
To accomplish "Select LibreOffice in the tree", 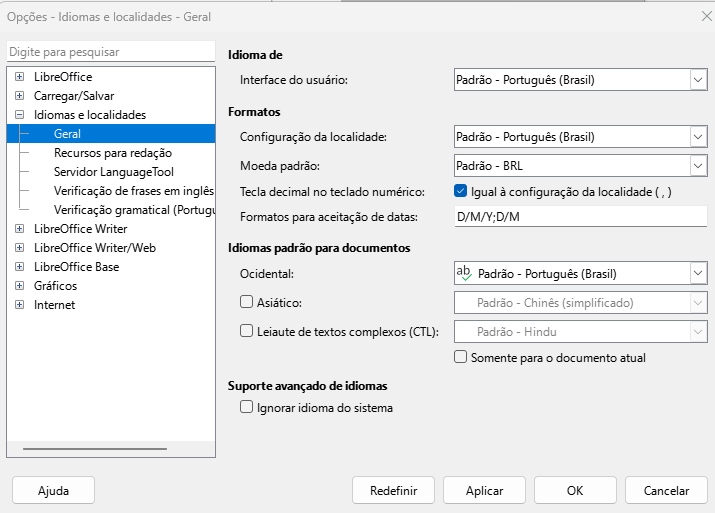I will pyautogui.click(x=63, y=77).
